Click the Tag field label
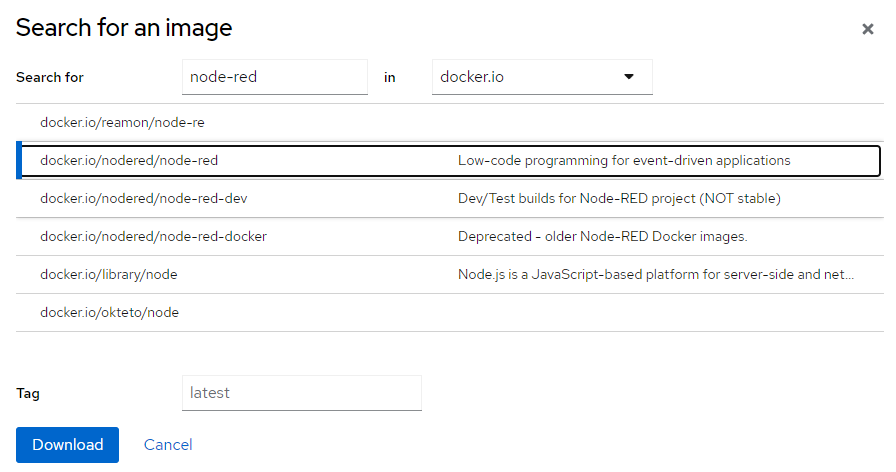This screenshot has height=472, width=896. click(x=28, y=394)
